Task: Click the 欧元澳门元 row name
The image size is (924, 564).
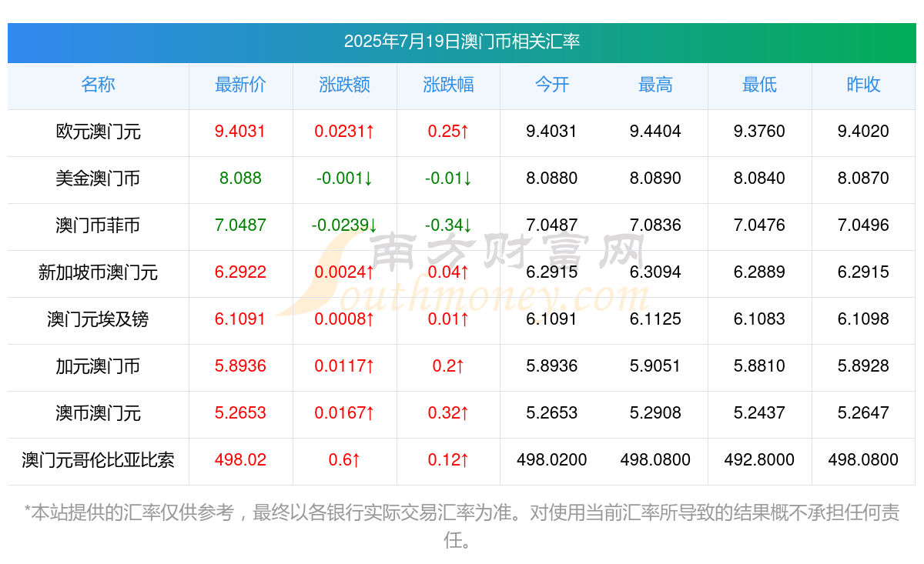Action: 99,132
